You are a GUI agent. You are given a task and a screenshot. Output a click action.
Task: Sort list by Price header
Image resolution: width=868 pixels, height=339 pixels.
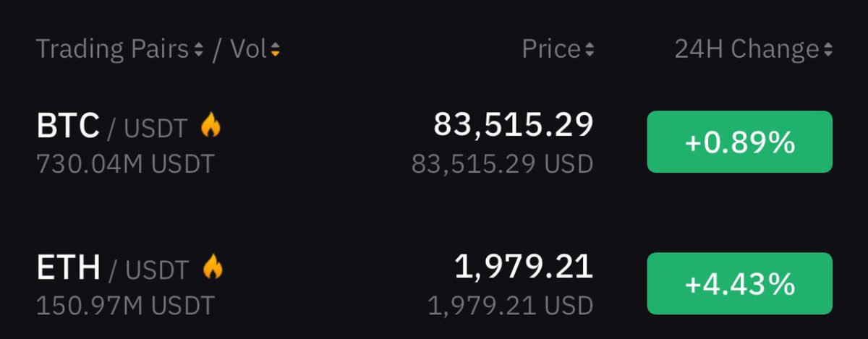551,49
